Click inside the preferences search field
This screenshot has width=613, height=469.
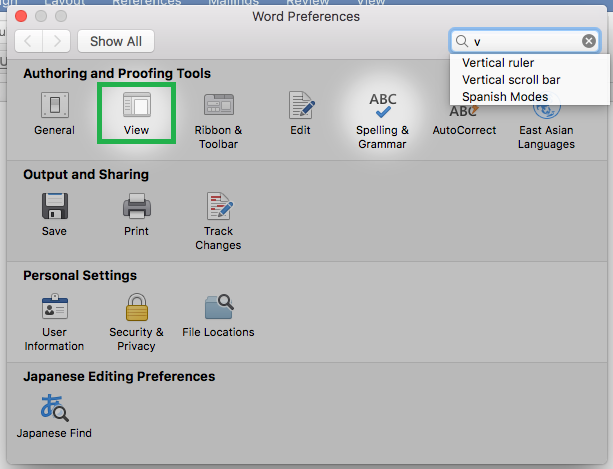524,41
